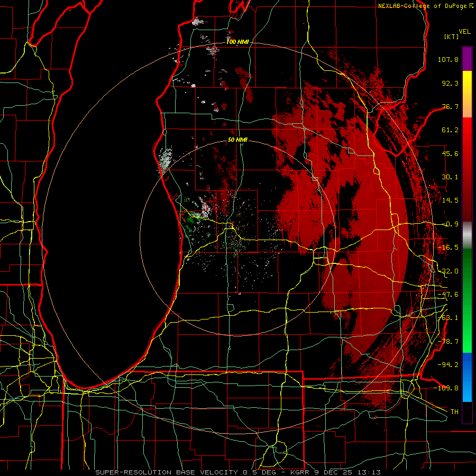Click the 107.8 velocity scale value
Screen dimensions: 476x476
(x=448, y=59)
